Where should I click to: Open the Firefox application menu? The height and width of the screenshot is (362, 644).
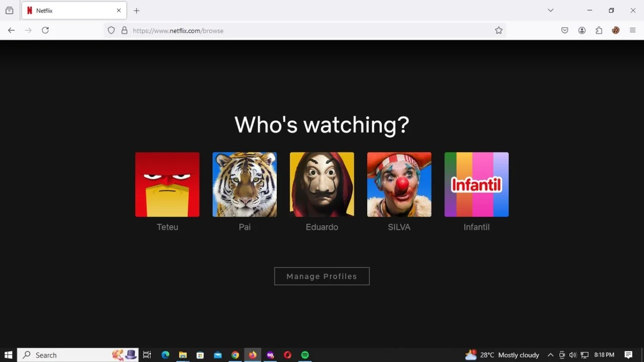point(633,30)
